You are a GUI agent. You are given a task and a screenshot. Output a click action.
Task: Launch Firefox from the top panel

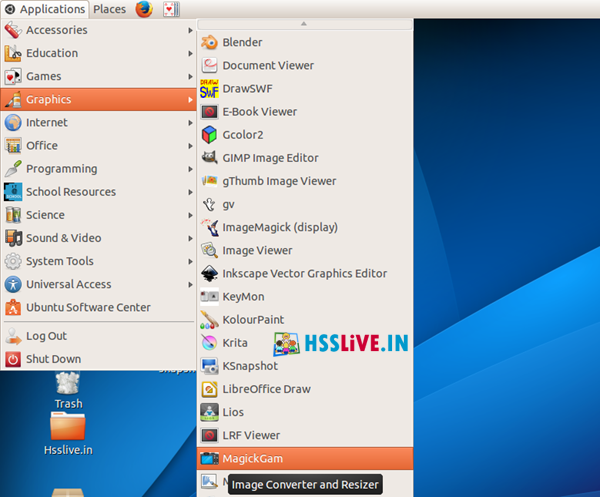point(144,9)
